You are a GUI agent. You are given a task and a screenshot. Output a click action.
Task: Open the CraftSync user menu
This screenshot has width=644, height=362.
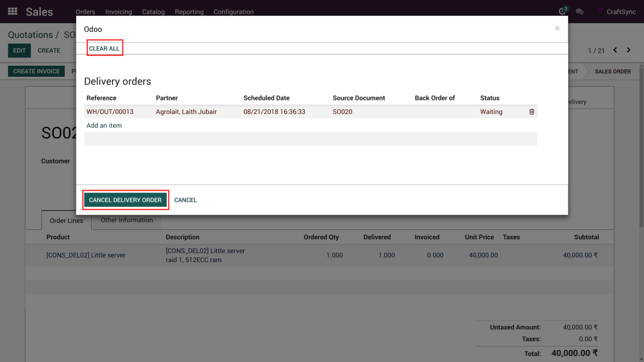(617, 12)
